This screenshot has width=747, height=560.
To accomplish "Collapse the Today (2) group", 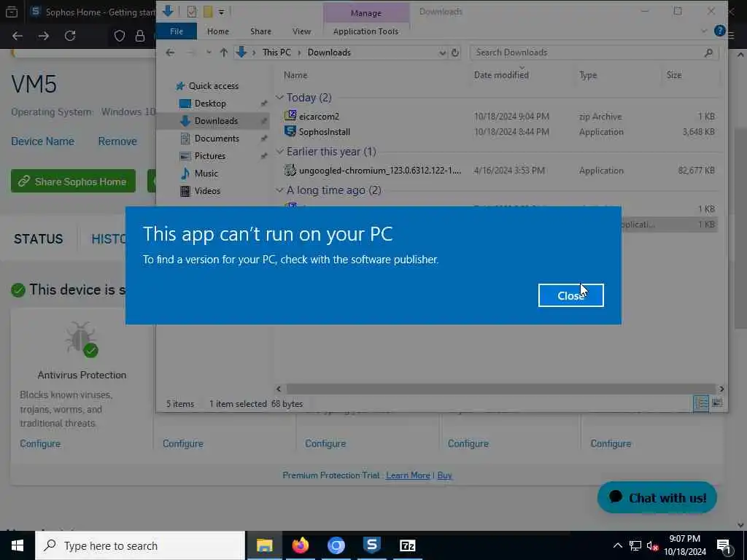I will coord(279,98).
